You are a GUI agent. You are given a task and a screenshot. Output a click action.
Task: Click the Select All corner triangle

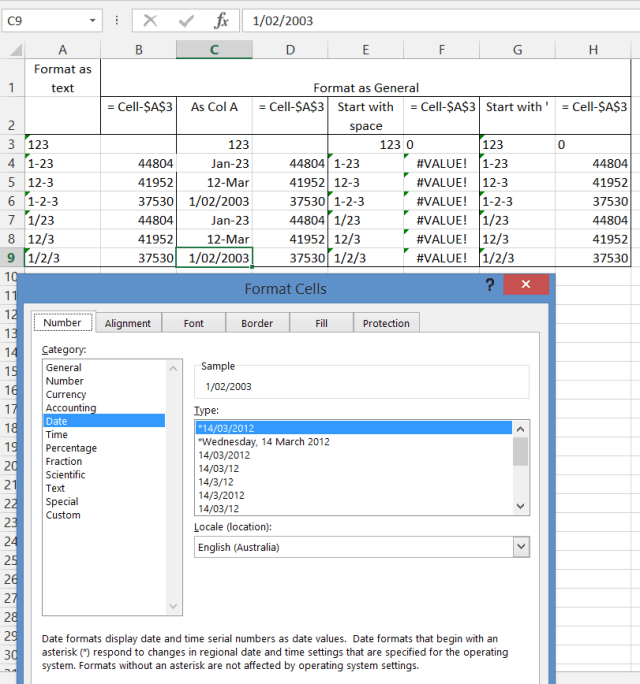click(x=12, y=49)
